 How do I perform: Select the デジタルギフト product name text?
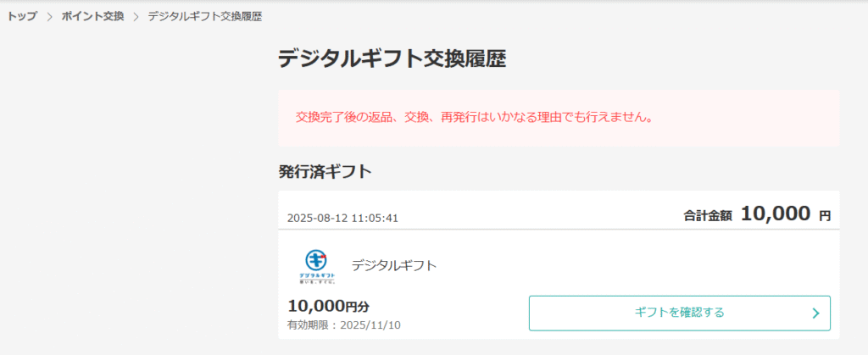click(x=394, y=266)
